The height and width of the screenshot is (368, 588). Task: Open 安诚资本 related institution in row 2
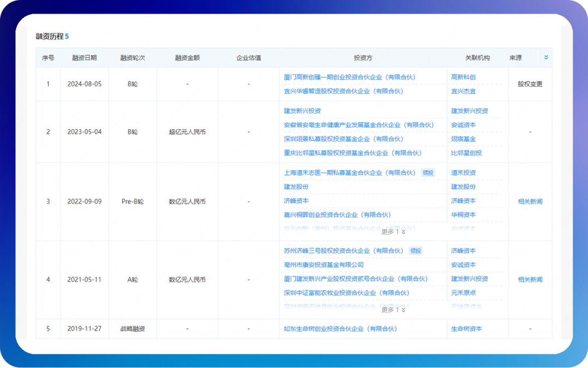(463, 125)
